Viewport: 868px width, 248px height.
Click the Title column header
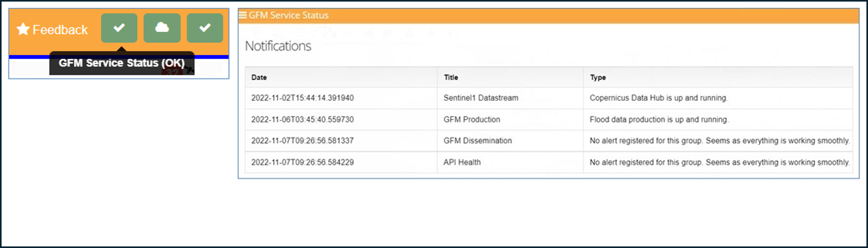[x=451, y=77]
